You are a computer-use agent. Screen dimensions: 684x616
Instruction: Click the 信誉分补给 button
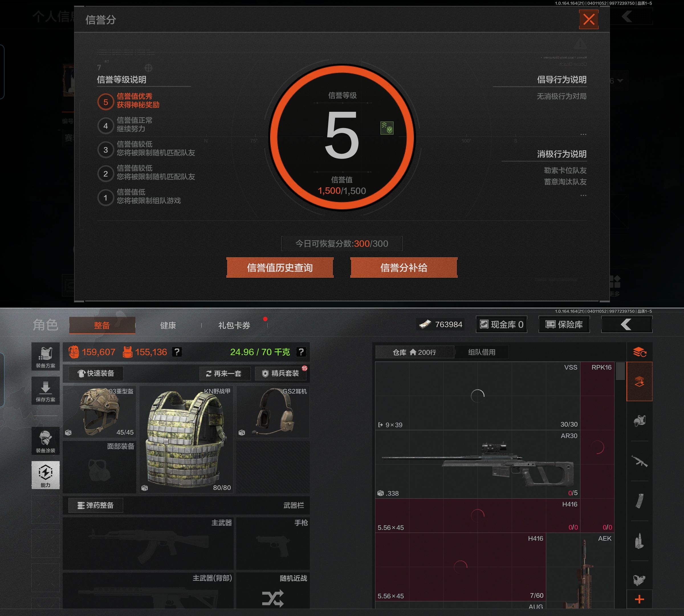(404, 268)
